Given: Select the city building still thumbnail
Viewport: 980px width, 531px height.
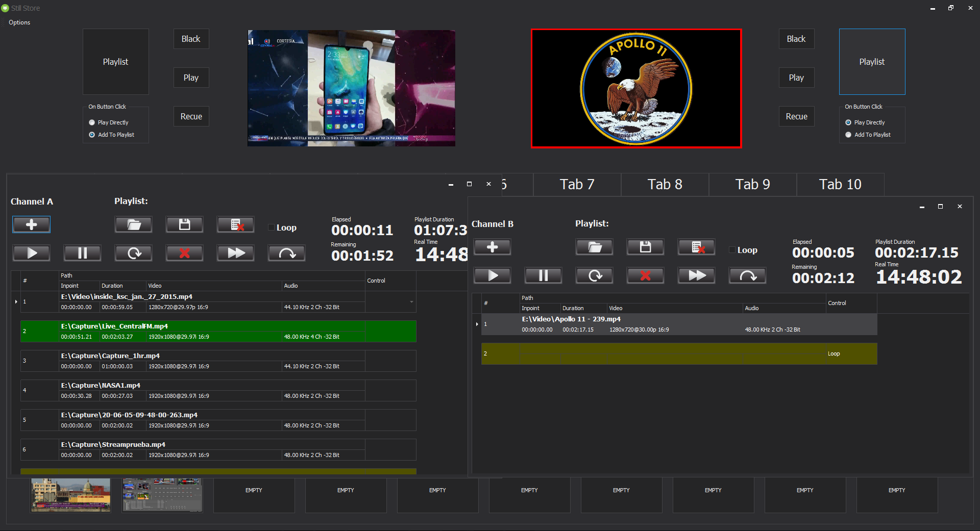Looking at the screenshot, I should click(70, 495).
